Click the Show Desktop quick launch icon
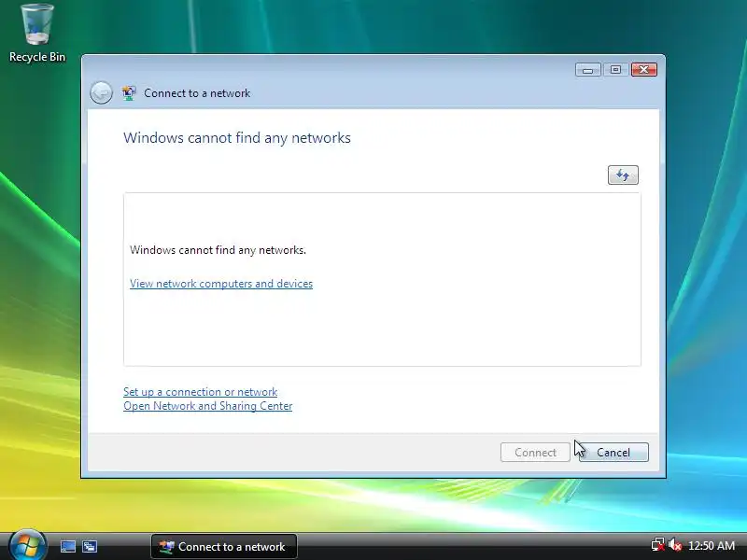The width and height of the screenshot is (747, 560). [67, 547]
